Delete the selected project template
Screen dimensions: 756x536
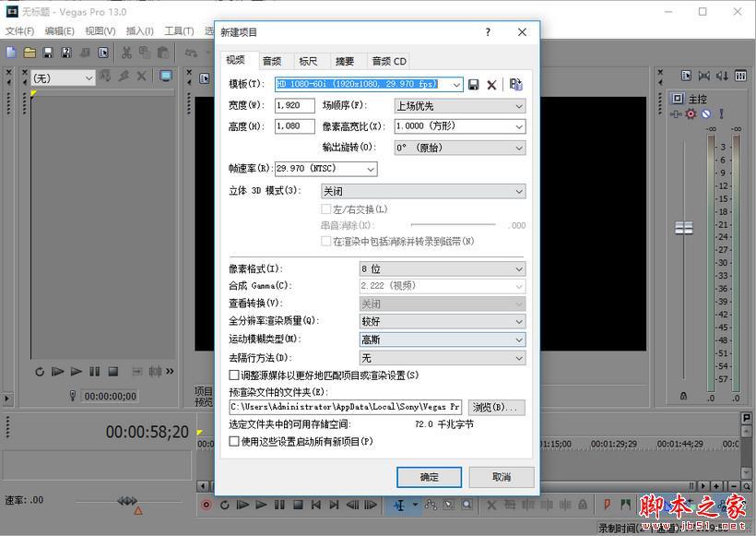(x=491, y=84)
